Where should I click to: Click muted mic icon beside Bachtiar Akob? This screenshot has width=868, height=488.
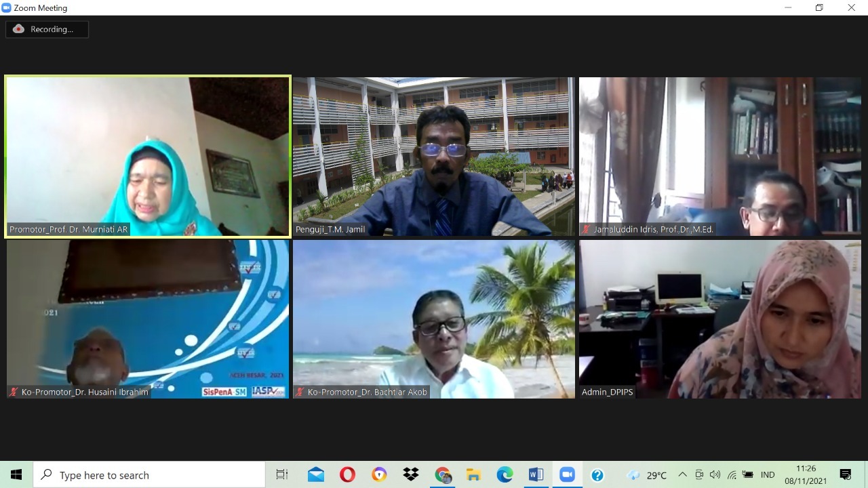[300, 392]
